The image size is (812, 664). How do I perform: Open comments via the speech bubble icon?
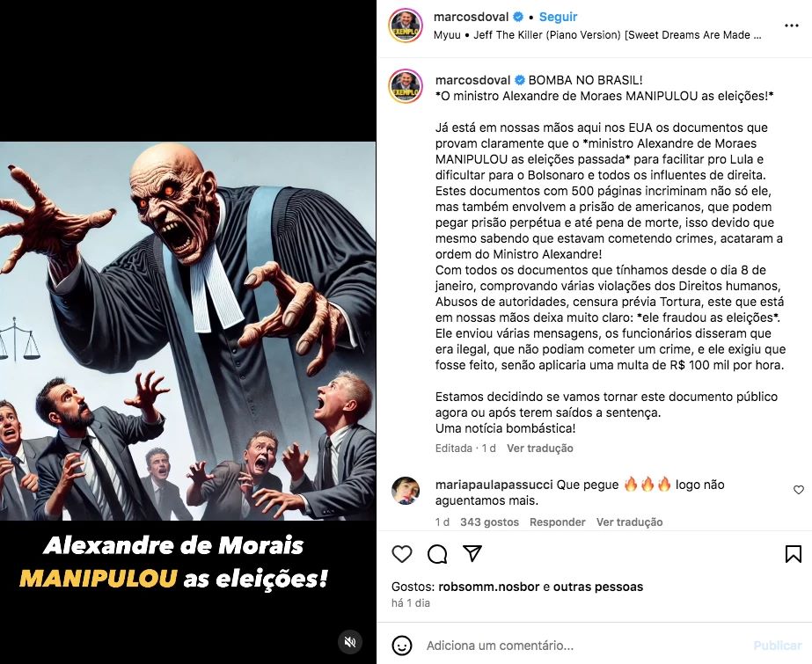pyautogui.click(x=437, y=554)
